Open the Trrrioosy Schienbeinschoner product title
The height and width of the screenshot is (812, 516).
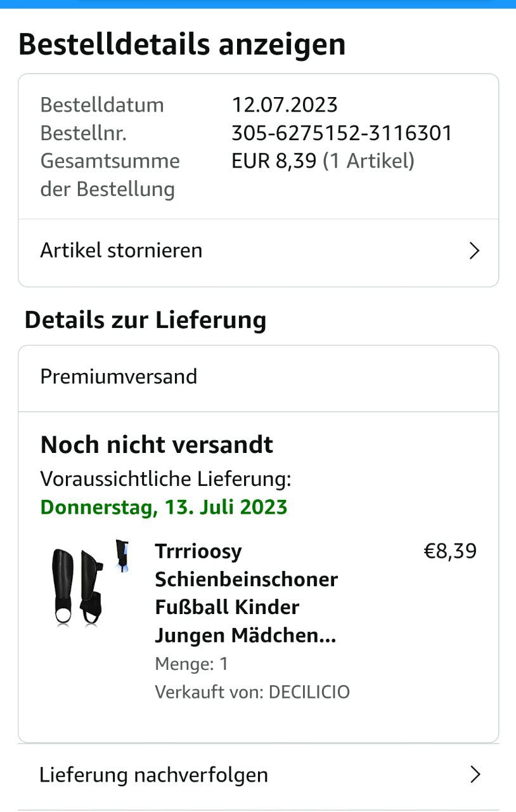(246, 593)
